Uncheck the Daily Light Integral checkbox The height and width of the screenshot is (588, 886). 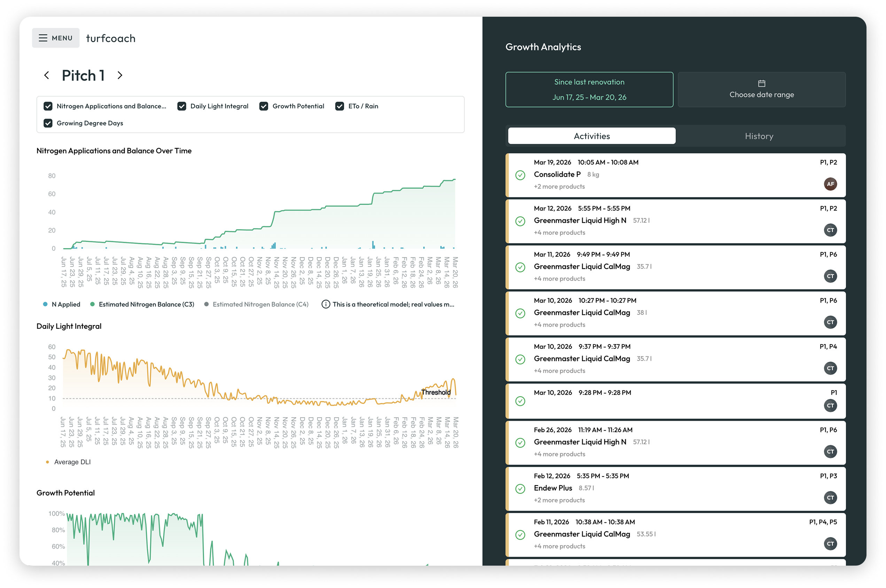click(181, 106)
